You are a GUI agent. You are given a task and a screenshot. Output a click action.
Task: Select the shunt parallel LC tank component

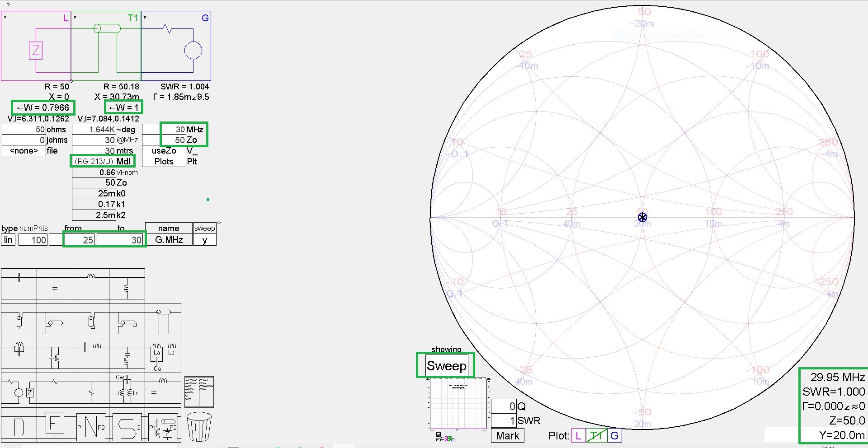click(55, 355)
